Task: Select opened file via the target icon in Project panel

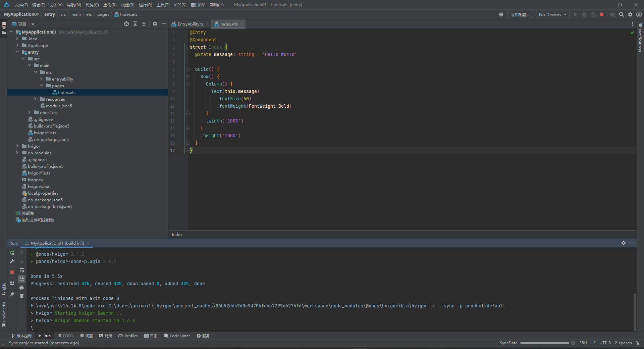Action: coord(126,24)
